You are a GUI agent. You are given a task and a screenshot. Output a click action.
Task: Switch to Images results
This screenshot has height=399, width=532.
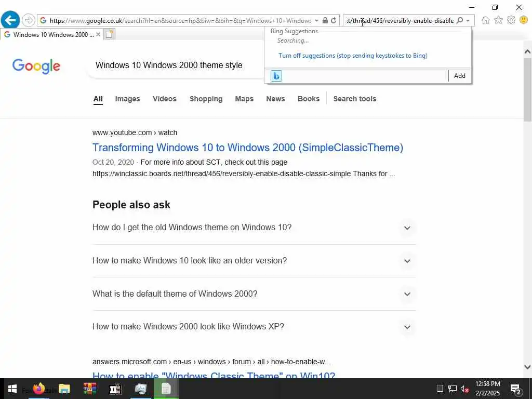(128, 99)
